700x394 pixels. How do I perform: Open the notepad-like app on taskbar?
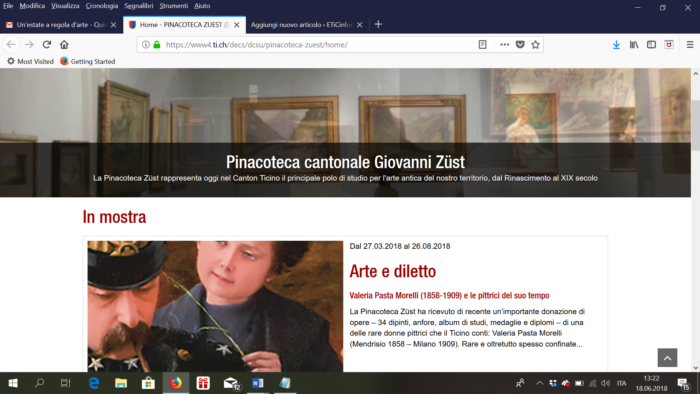point(285,383)
